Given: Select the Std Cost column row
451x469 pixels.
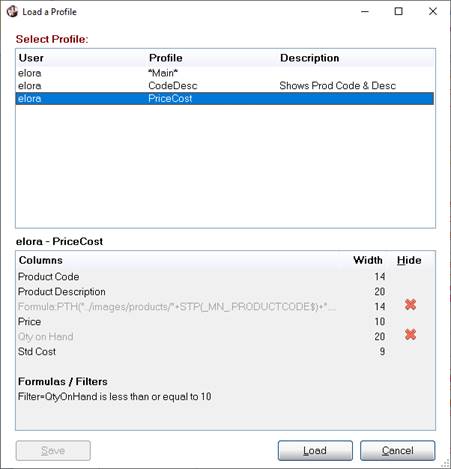Looking at the screenshot, I should 225,352.
